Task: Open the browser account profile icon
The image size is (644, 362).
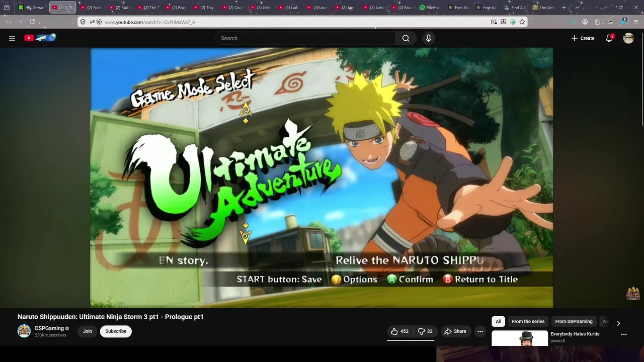Action: tap(585, 22)
